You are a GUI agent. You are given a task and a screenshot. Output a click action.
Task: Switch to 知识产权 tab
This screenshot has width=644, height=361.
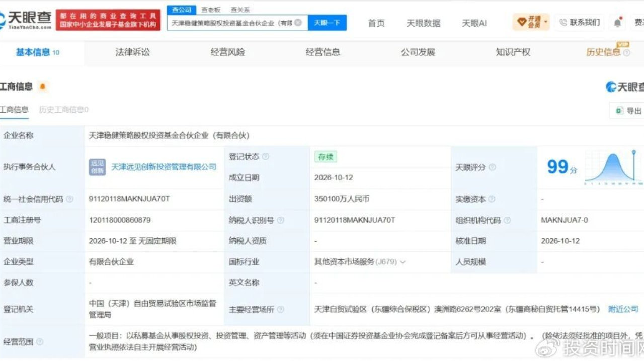pos(513,52)
